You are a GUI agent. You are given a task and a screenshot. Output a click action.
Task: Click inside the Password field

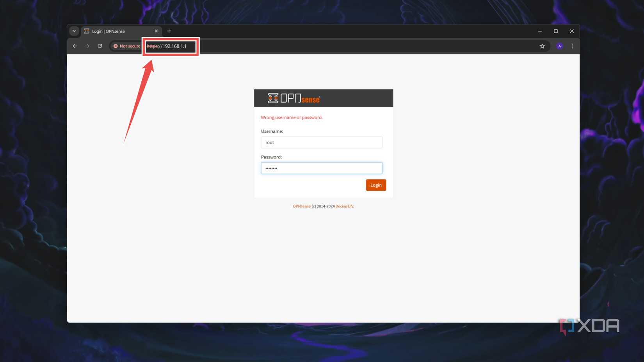(322, 168)
